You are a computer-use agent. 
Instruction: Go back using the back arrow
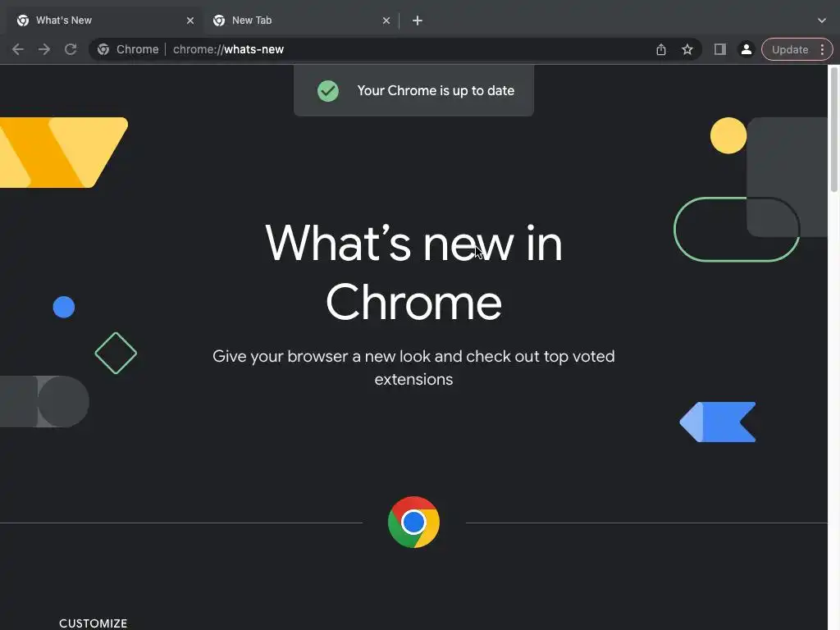coord(18,49)
